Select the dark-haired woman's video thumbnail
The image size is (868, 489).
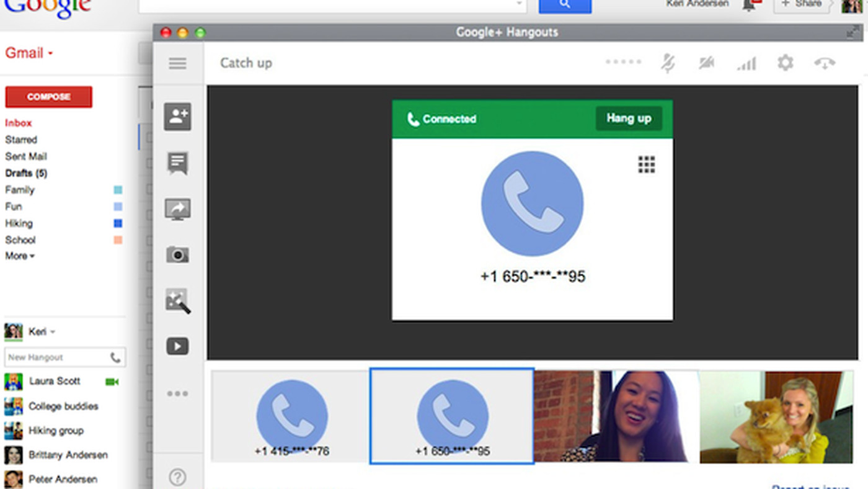(617, 416)
